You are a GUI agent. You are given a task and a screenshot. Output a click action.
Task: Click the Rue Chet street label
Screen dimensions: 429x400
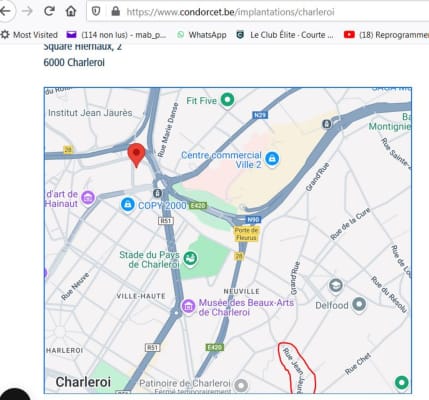pyautogui.click(x=358, y=364)
